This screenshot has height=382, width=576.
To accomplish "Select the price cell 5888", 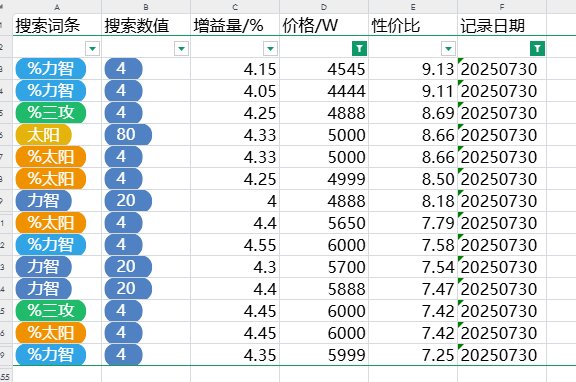I will click(x=324, y=289).
